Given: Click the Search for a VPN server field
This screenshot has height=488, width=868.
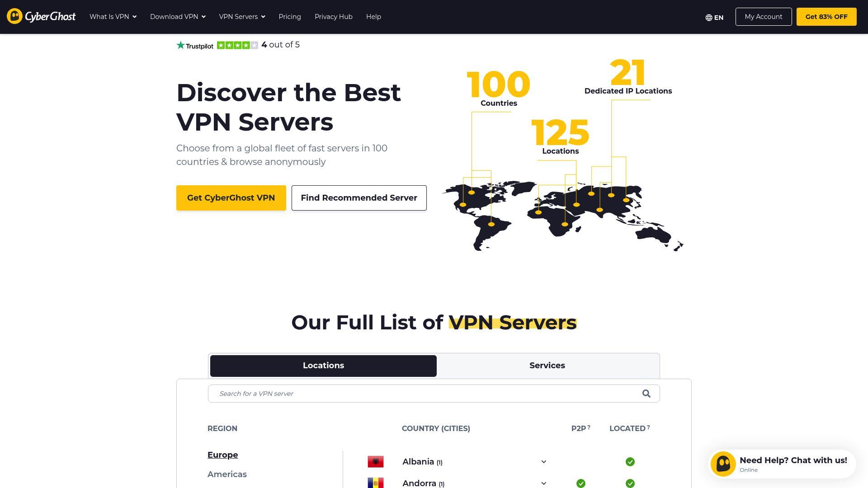Looking at the screenshot, I should [434, 394].
